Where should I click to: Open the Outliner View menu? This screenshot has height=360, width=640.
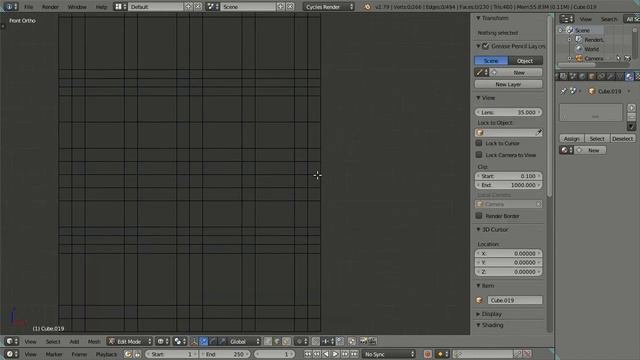[x=586, y=19]
